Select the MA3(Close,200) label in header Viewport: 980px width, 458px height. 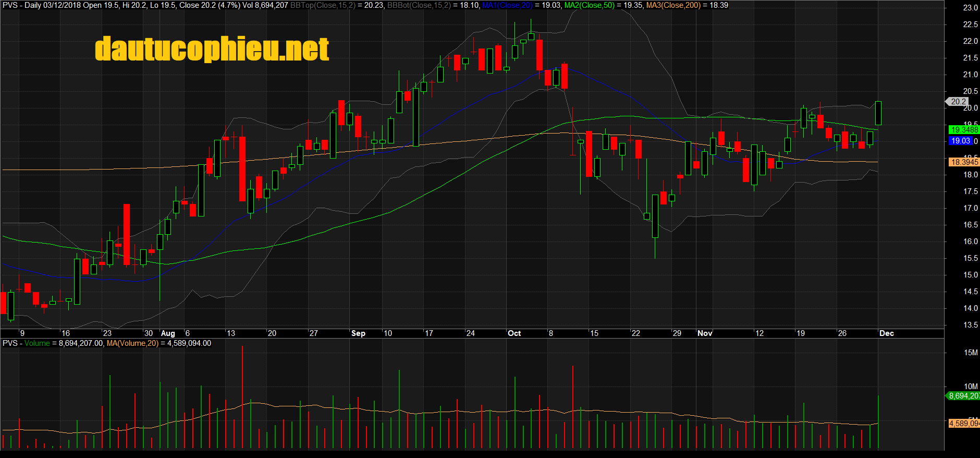click(x=673, y=5)
